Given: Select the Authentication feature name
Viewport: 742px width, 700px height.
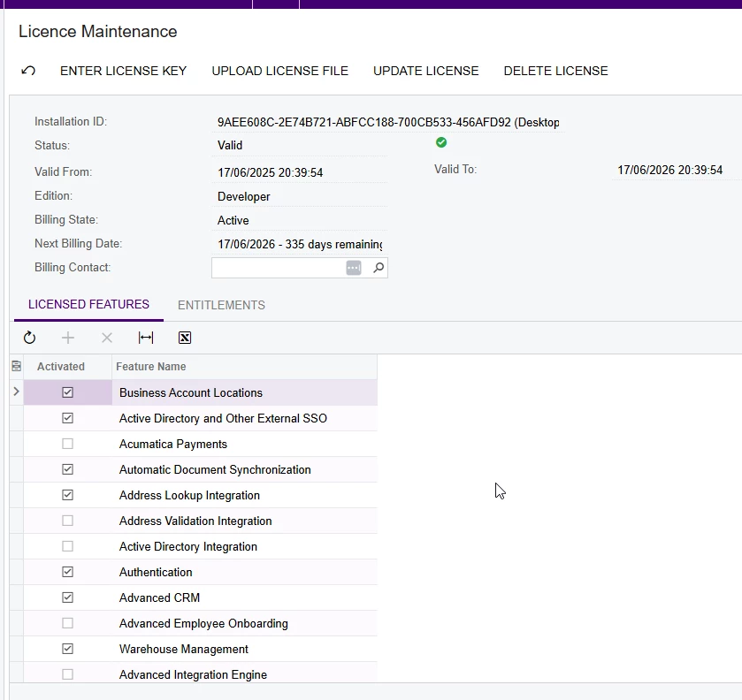Looking at the screenshot, I should 156,573.
